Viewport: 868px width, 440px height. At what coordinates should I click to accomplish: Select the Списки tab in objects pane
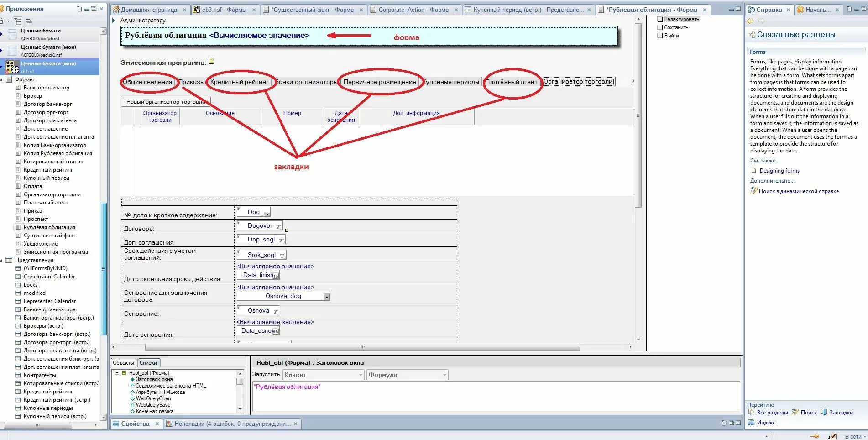click(148, 363)
